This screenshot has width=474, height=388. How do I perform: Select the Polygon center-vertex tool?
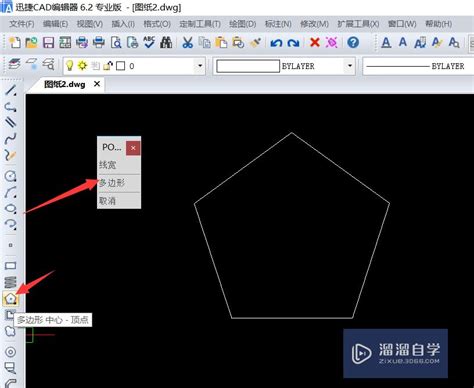(10, 299)
